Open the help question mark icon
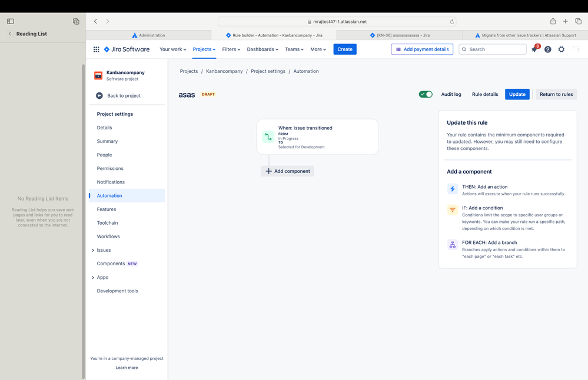Viewport: 588px width, 380px height. [x=548, y=49]
